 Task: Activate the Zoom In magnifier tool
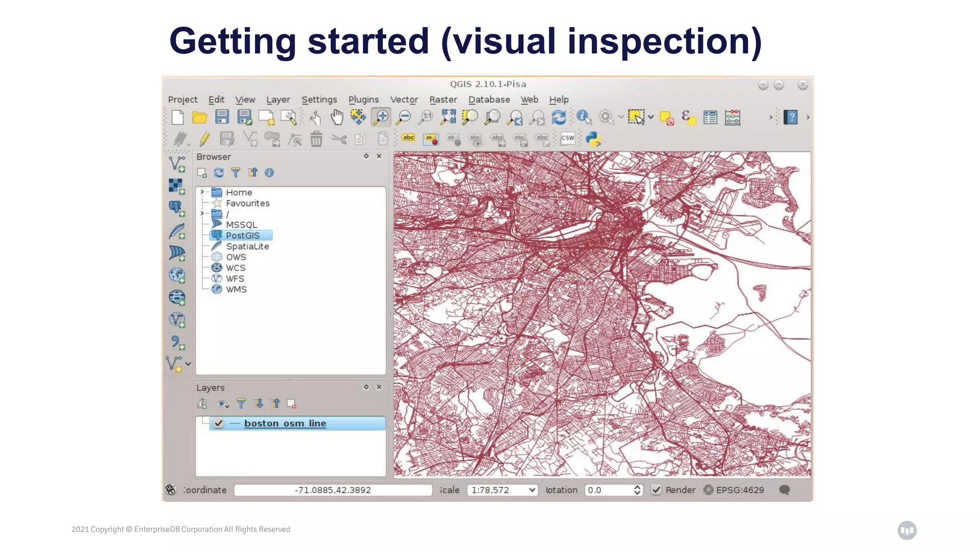pyautogui.click(x=381, y=117)
